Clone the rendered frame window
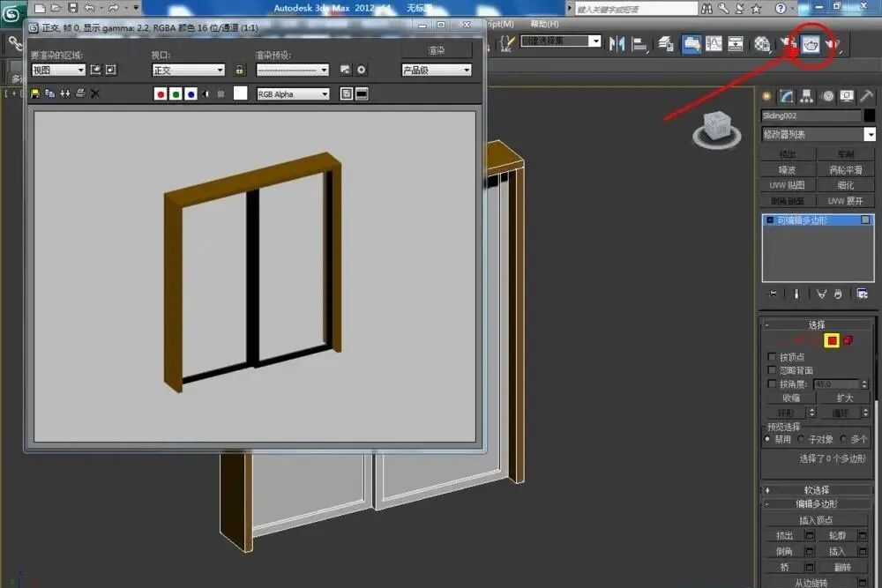This screenshot has height=588, width=882. click(x=65, y=93)
